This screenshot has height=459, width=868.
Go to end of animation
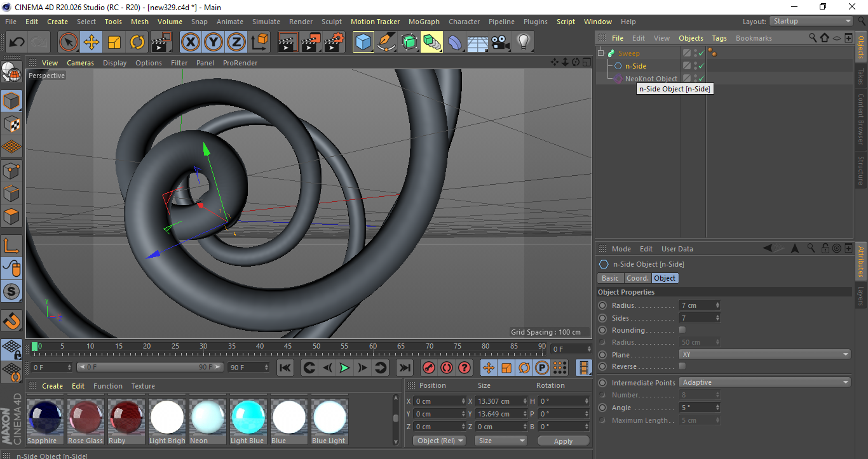(x=404, y=368)
